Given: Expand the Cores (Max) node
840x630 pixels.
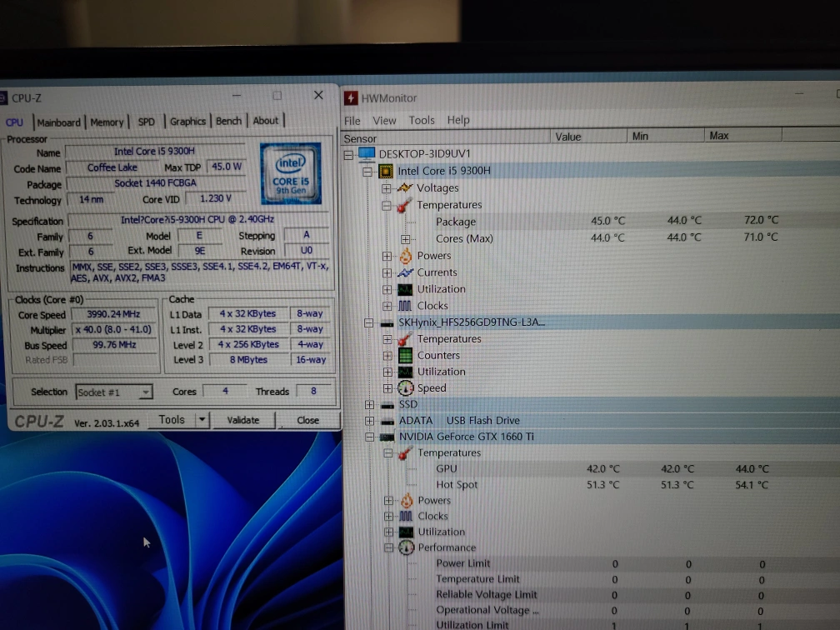Looking at the screenshot, I should (x=406, y=239).
